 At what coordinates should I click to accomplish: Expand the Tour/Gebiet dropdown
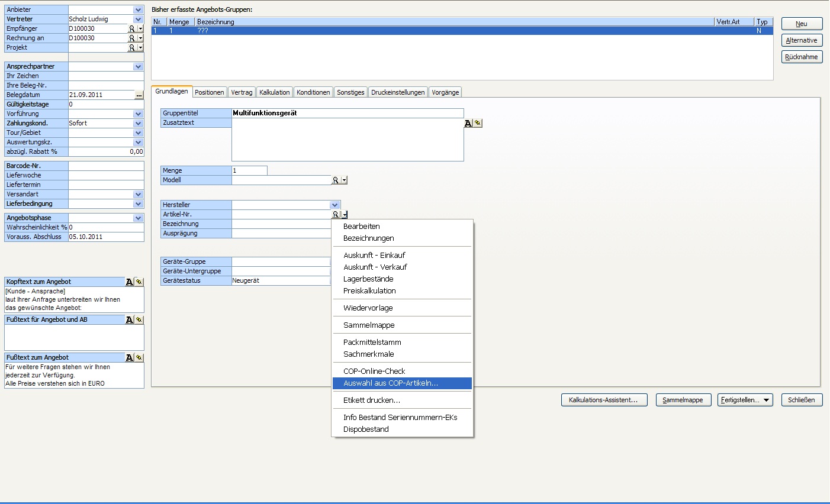pyautogui.click(x=138, y=133)
